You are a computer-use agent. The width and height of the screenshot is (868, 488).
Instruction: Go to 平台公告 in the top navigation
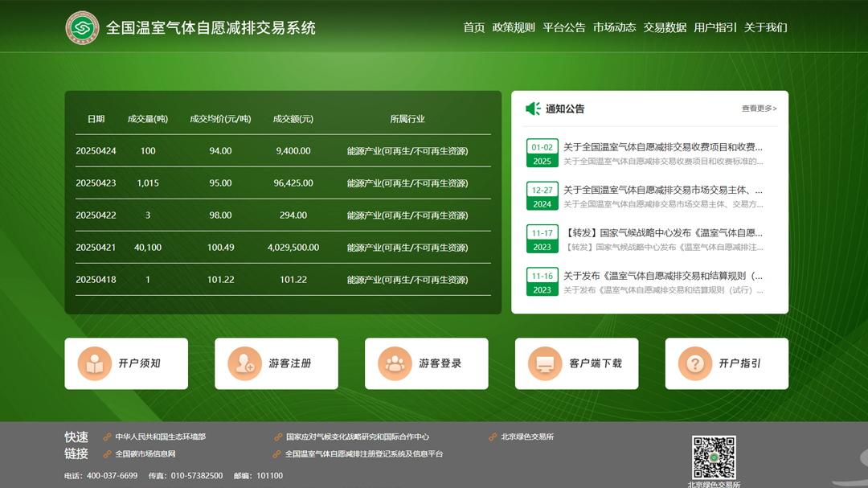(x=564, y=27)
